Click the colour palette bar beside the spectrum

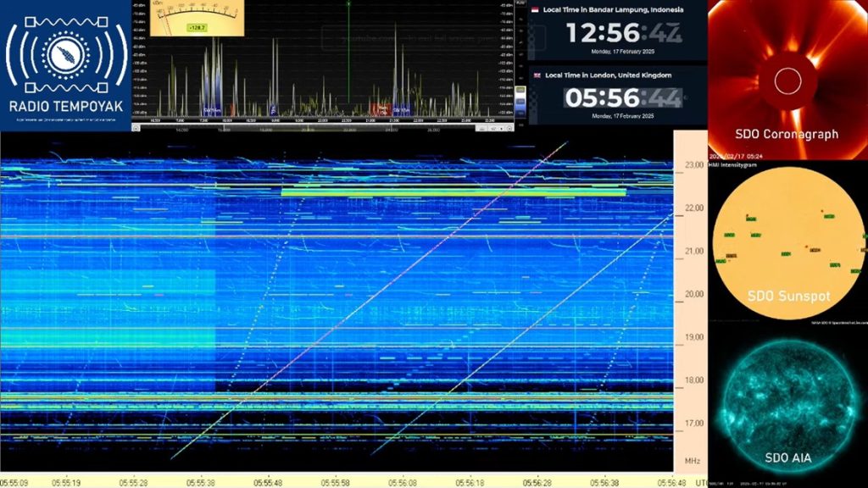coord(520,101)
